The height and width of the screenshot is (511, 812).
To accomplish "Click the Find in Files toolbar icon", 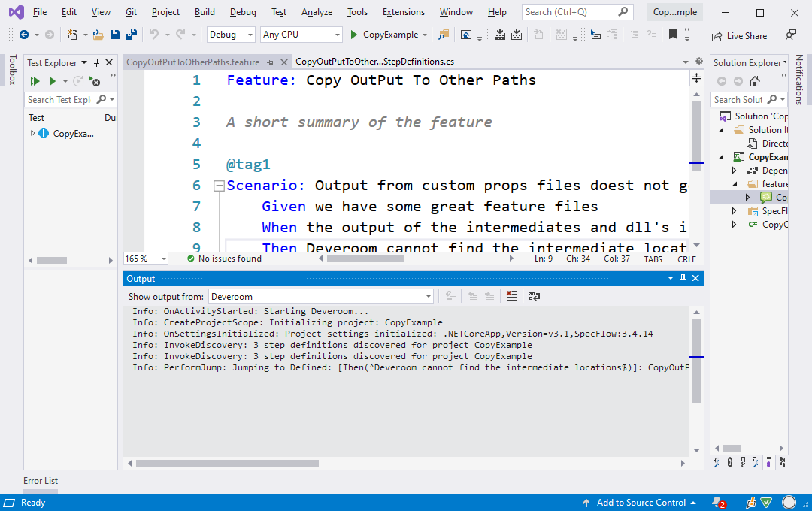I will (x=444, y=35).
